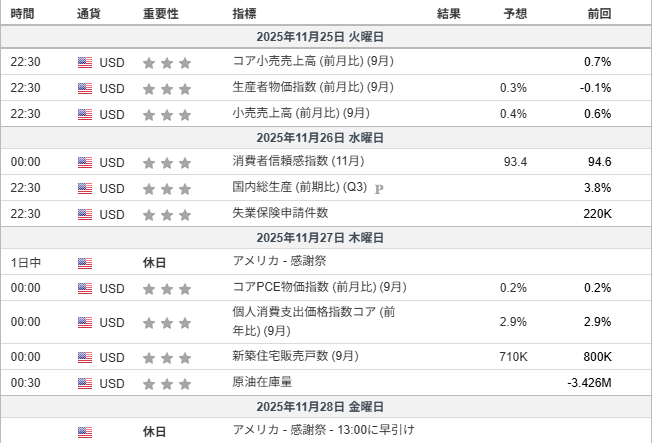653x443 pixels.
Task: Click the importance stars for 生産者物価指数
Action: click(x=166, y=88)
